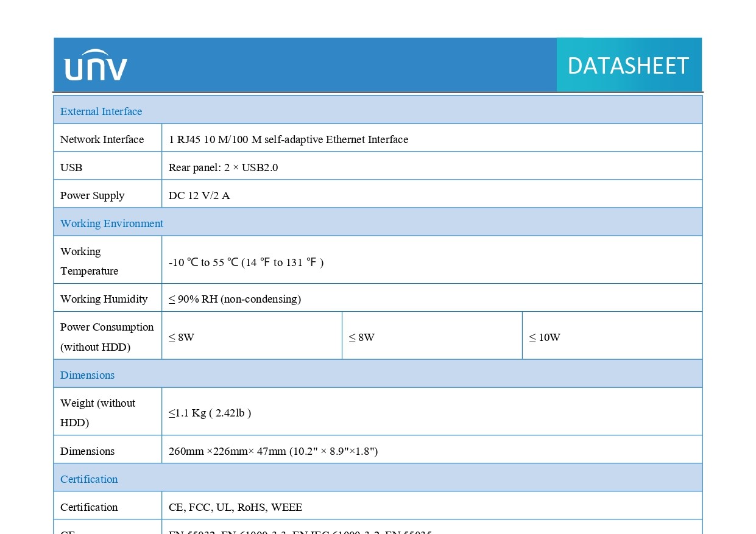The height and width of the screenshot is (534, 756).
Task: Click the 90% RH non-condensing value
Action: pyautogui.click(x=235, y=299)
